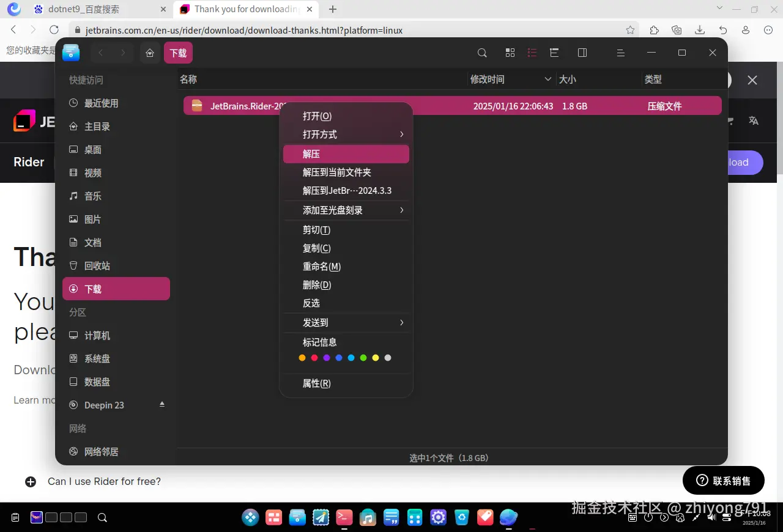The image size is (783, 532).
Task: Choose 反选 in the context menu
Action: coord(346,303)
